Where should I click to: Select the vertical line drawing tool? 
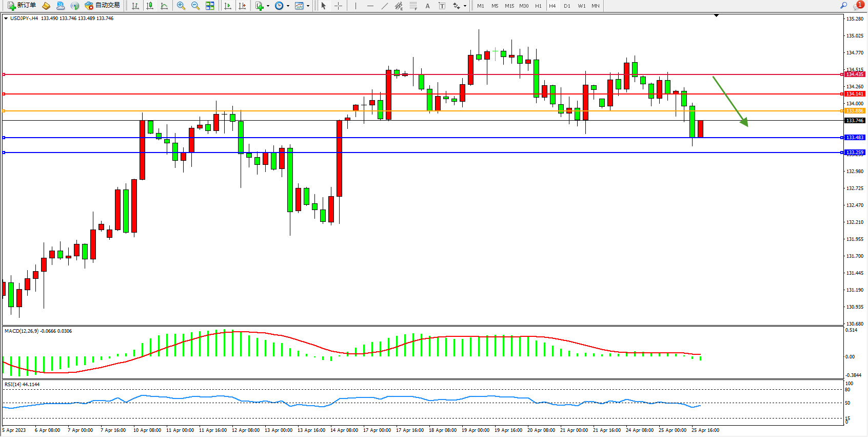356,6
